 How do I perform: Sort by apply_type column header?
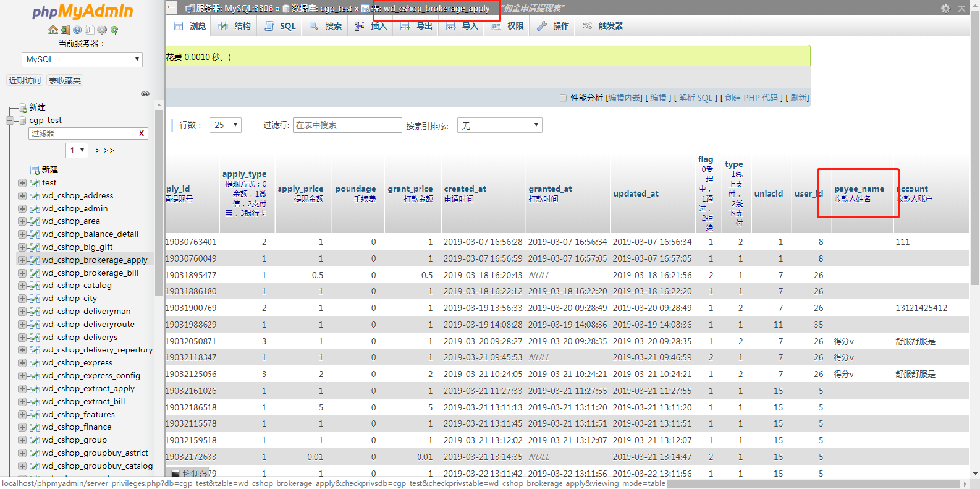pos(244,174)
